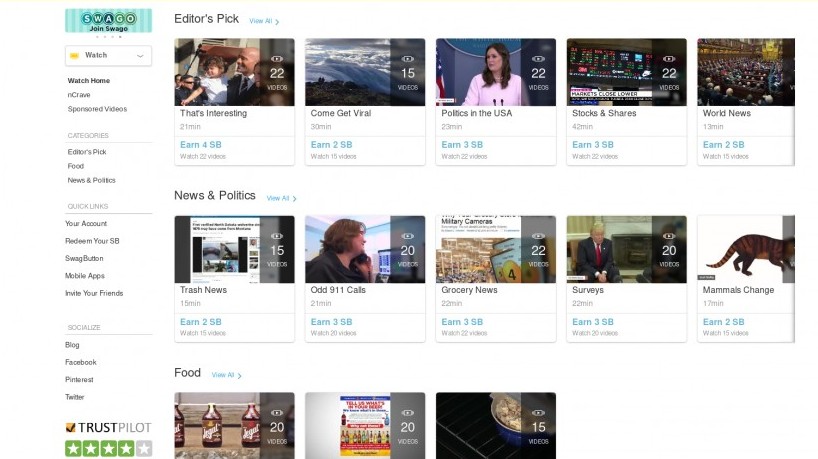The height and width of the screenshot is (459, 818).
Task: Open Come Get Viral playlist thumbnail
Action: pyautogui.click(x=365, y=72)
